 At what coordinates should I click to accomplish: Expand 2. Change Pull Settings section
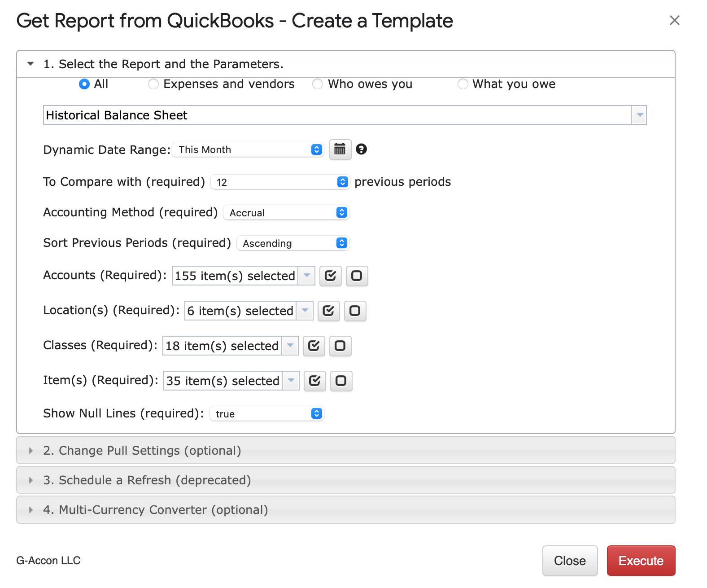tap(345, 450)
